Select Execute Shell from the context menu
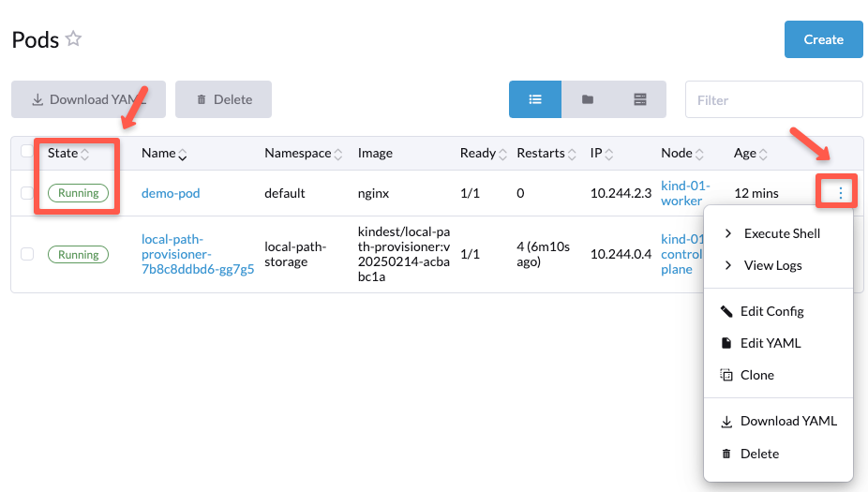Image resolution: width=868 pixels, height=492 pixels. click(781, 233)
